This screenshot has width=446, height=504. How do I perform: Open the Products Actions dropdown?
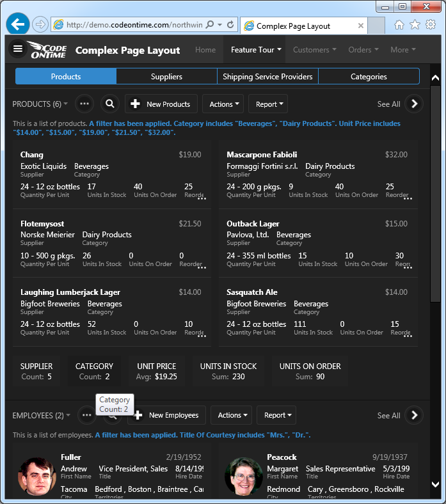point(223,104)
